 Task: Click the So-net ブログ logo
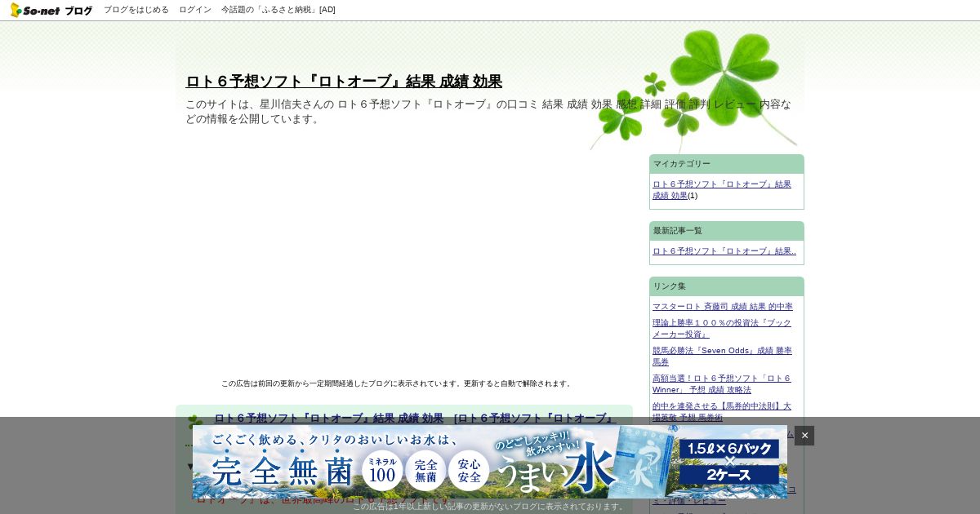51,10
